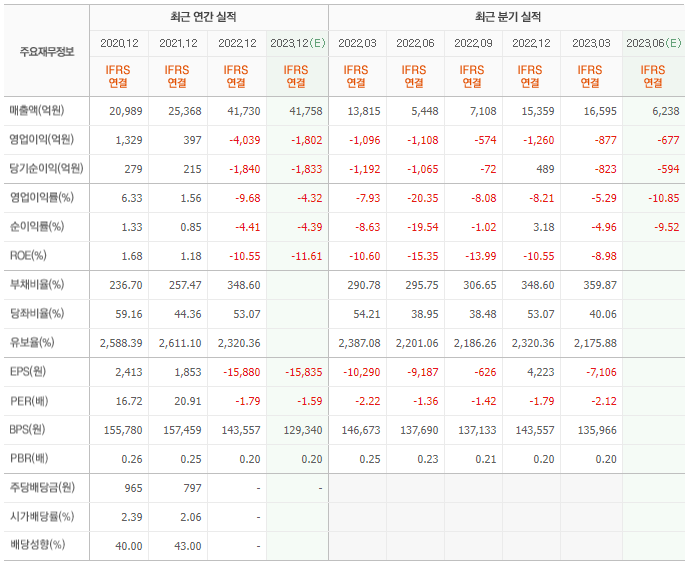Click the 2023.03 quarterly column header

pos(591,43)
